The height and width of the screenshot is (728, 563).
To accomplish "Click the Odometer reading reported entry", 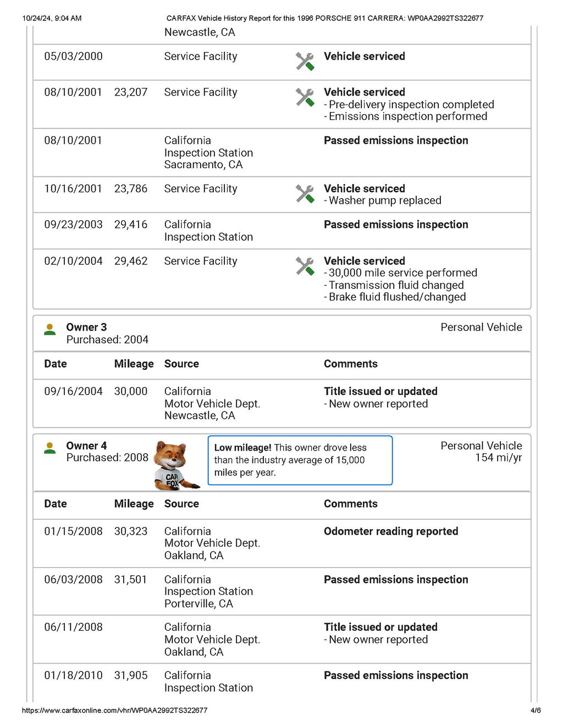I will pyautogui.click(x=390, y=531).
